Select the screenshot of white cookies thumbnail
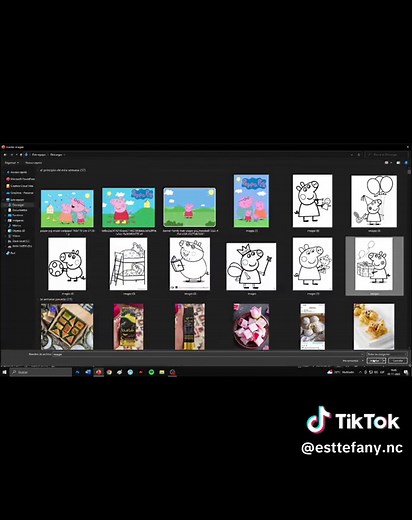 pyautogui.click(x=312, y=327)
